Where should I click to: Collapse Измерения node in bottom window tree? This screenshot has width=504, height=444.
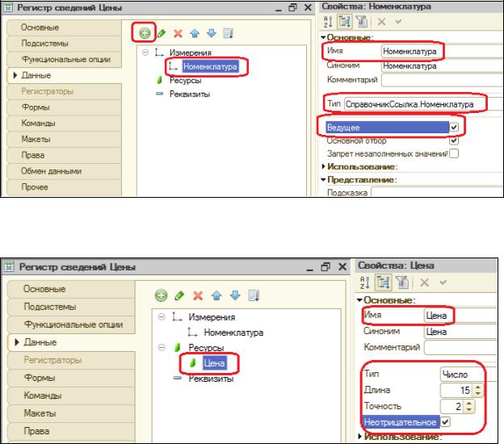tap(162, 317)
